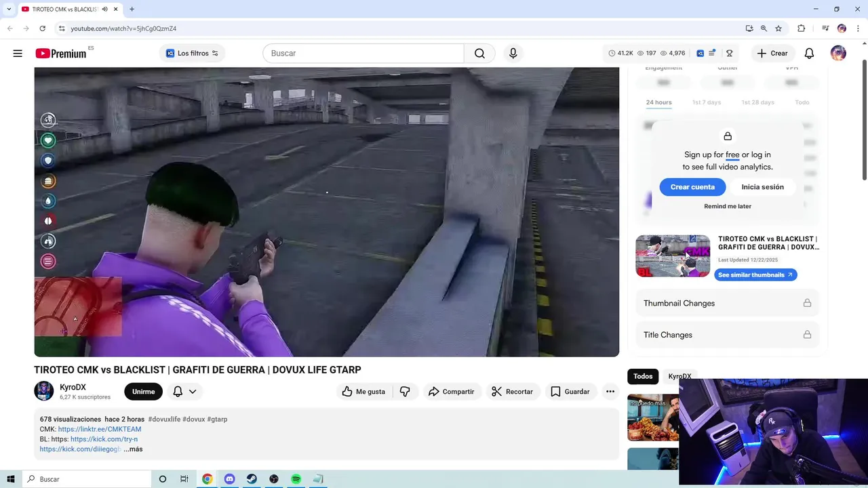Click the 4,976 views stat
Viewport: 868px width, 488px height.
point(673,53)
